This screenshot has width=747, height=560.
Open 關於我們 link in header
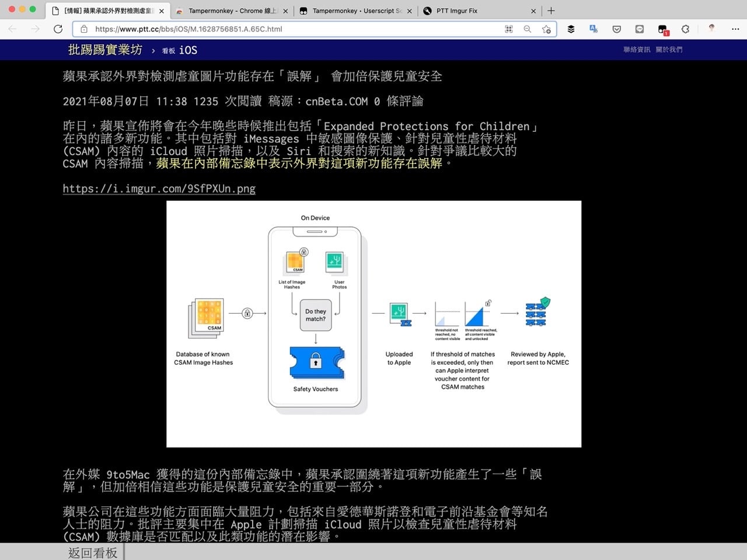click(x=669, y=50)
